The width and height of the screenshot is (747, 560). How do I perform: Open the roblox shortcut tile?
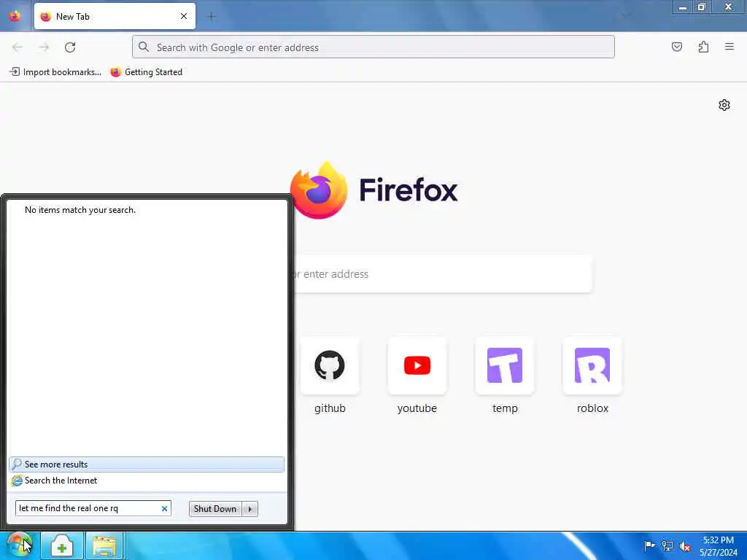coord(592,366)
